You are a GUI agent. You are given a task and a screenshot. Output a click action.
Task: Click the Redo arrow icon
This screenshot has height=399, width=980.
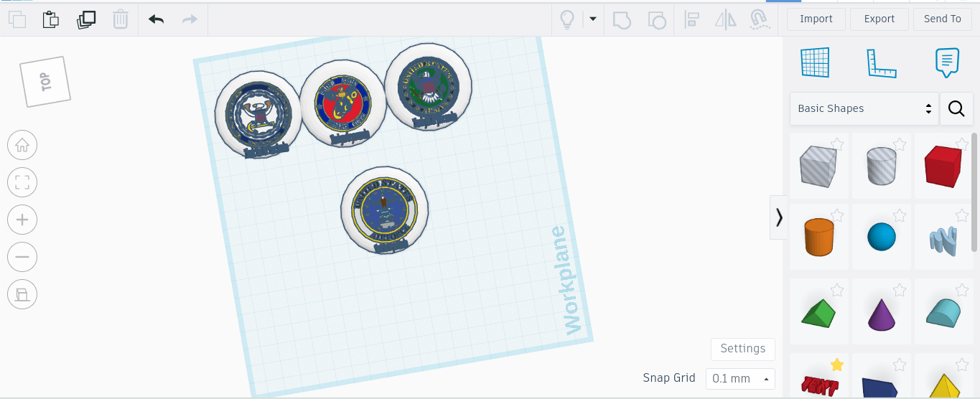tap(190, 19)
